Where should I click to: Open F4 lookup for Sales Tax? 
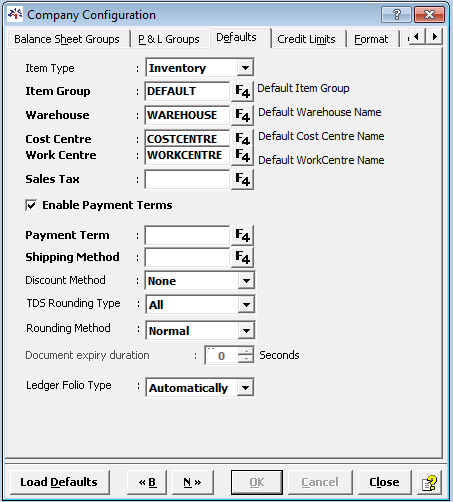click(x=242, y=179)
